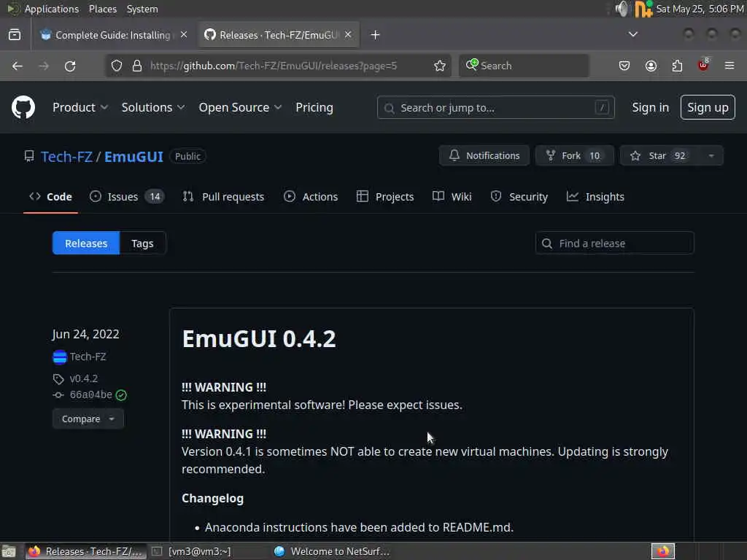The image size is (747, 560).
Task: Open the Compare dropdown
Action: pyautogui.click(x=88, y=419)
